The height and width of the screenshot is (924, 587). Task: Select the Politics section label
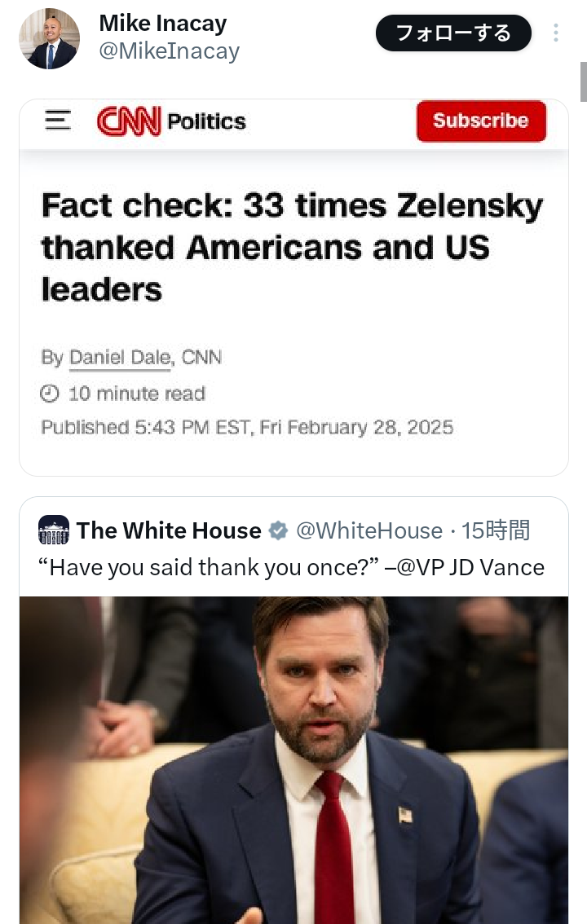click(206, 121)
